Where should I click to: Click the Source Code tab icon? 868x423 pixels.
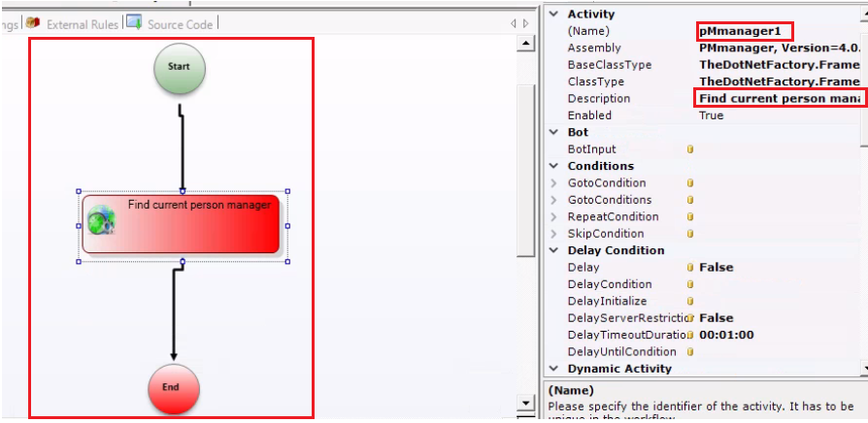[134, 22]
